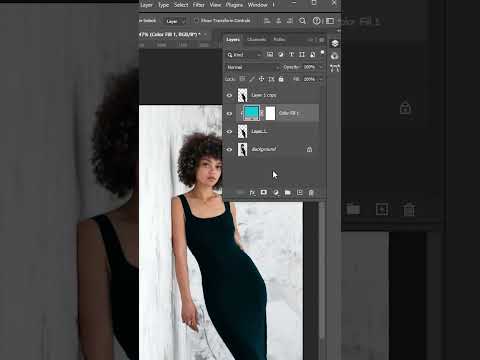This screenshot has height=360, width=480.
Task: Select the Color Fill 1 layer mask
Action: pos(270,113)
